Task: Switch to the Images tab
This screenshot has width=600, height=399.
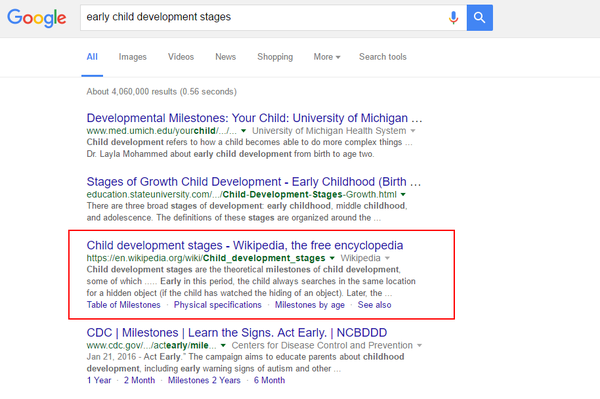Action: click(x=132, y=57)
